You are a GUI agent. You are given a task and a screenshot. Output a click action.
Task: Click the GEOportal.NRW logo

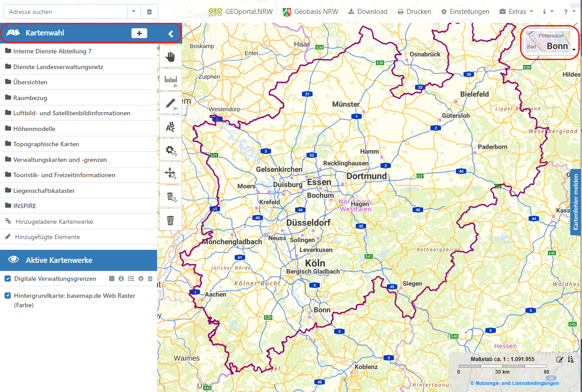[x=215, y=12]
